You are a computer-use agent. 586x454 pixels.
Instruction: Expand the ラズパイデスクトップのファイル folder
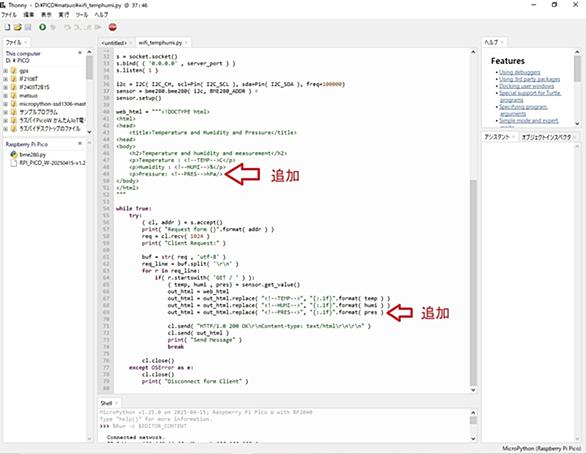[x=6, y=129]
